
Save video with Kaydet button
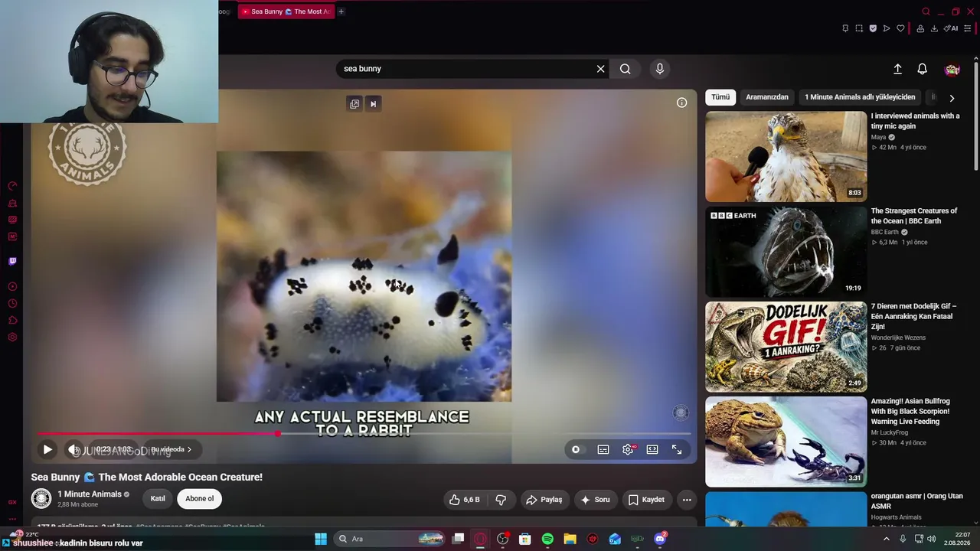click(646, 500)
